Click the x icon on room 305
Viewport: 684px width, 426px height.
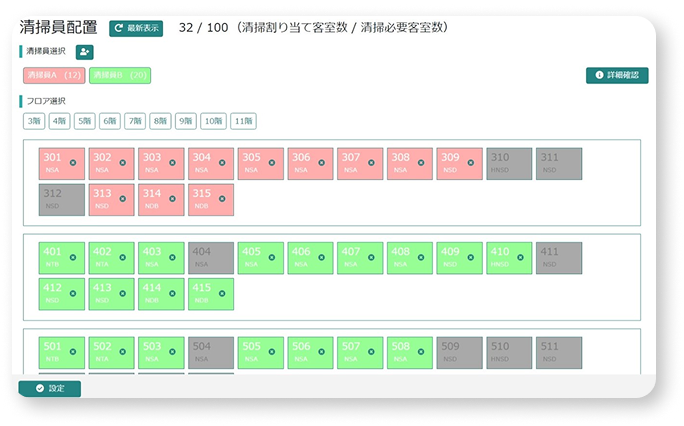tap(271, 161)
